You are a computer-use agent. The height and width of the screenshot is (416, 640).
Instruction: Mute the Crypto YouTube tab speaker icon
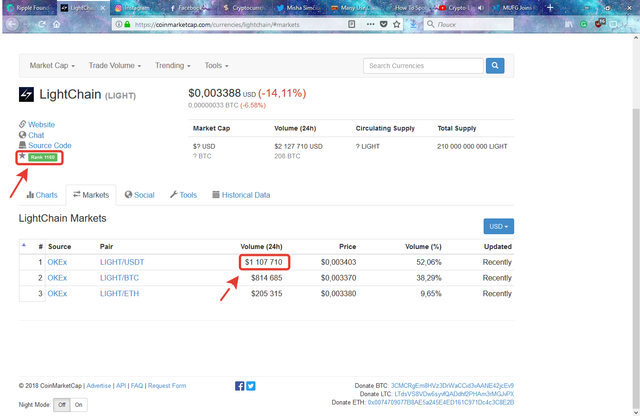point(481,8)
